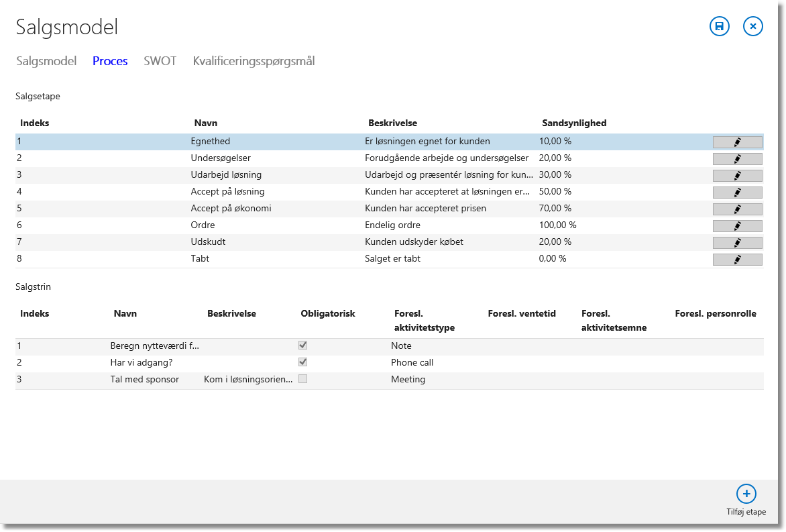Image resolution: width=786 pixels, height=532 pixels.
Task: Click description 'Endelig ordre'
Action: [x=392, y=225]
